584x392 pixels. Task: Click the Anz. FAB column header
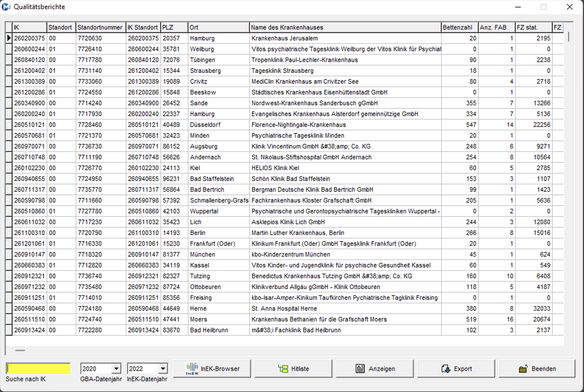point(497,27)
